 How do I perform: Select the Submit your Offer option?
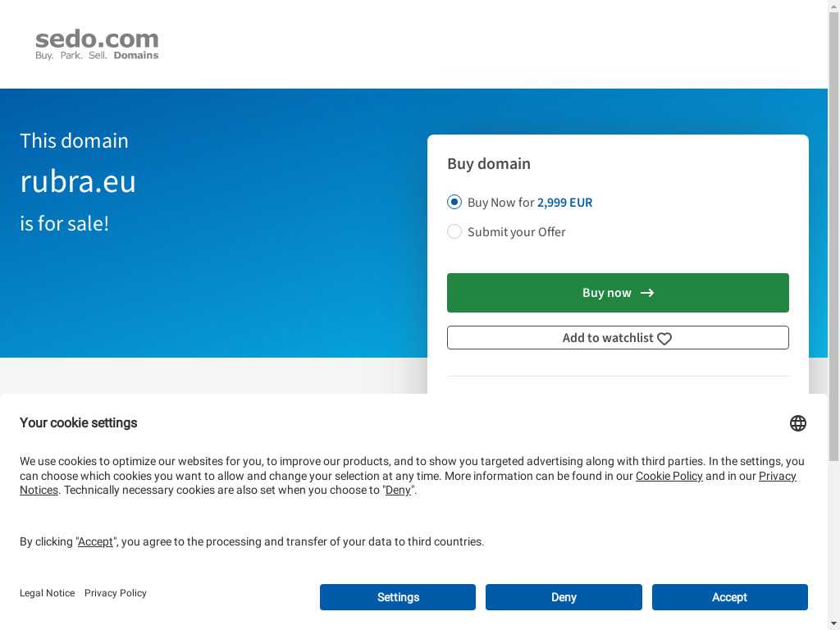[454, 231]
